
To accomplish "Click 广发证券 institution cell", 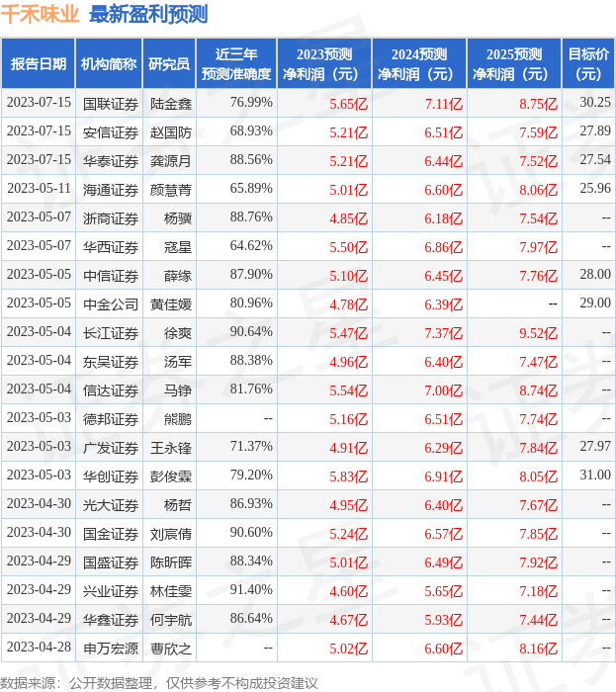I will 111,448.
